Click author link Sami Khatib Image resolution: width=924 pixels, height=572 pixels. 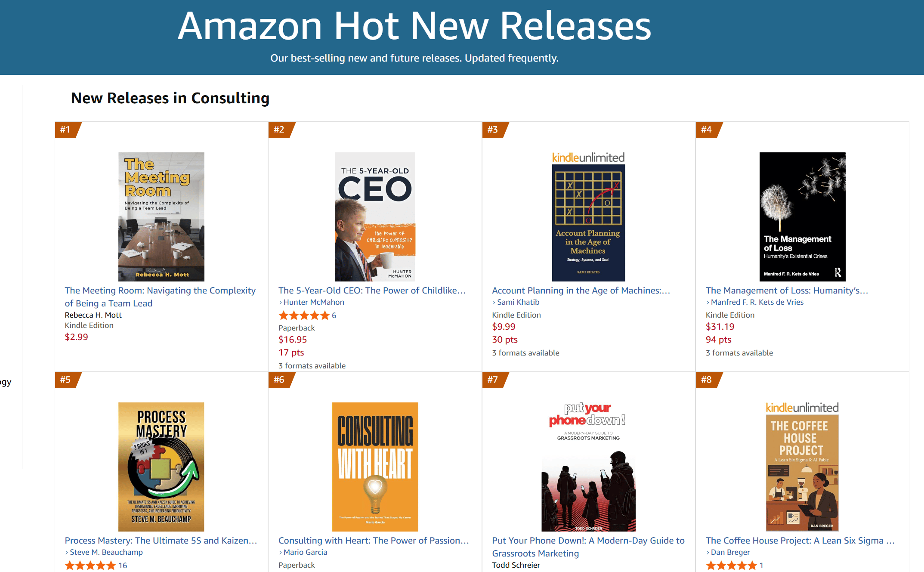[518, 302]
